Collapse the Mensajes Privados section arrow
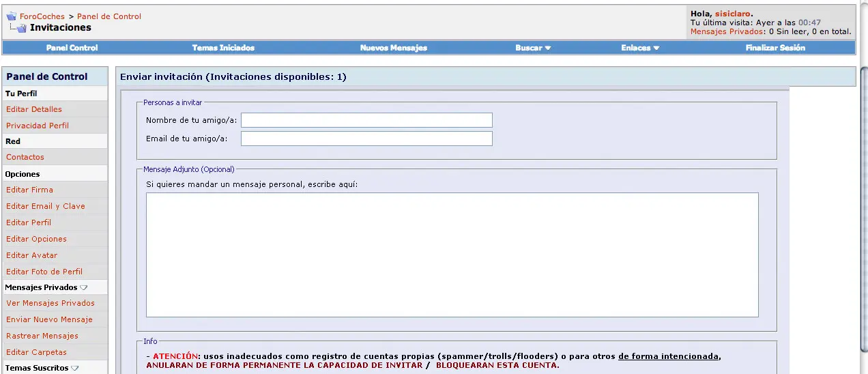 (x=84, y=288)
